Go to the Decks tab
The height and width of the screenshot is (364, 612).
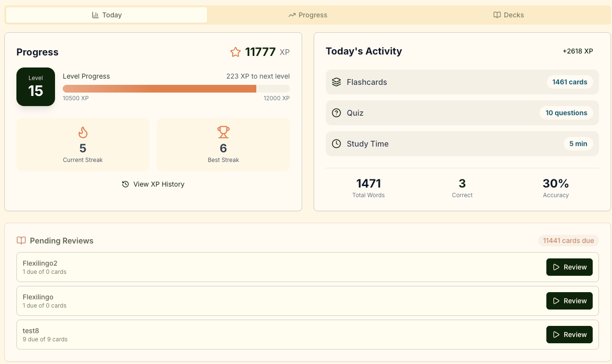(508, 15)
